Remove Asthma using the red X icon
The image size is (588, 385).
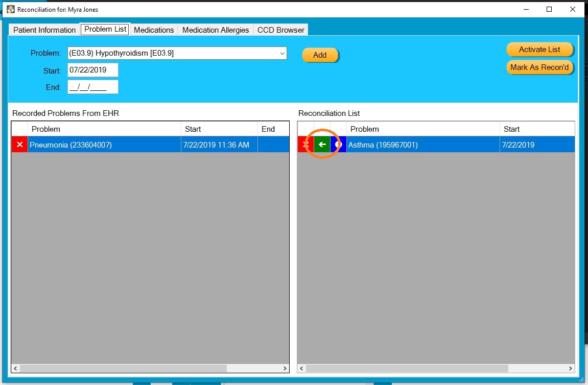[305, 145]
